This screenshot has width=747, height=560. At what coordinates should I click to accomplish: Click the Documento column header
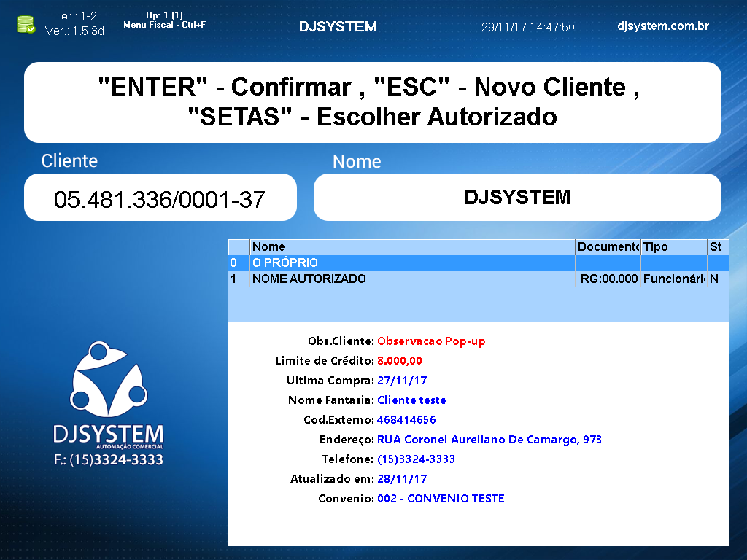coord(608,246)
